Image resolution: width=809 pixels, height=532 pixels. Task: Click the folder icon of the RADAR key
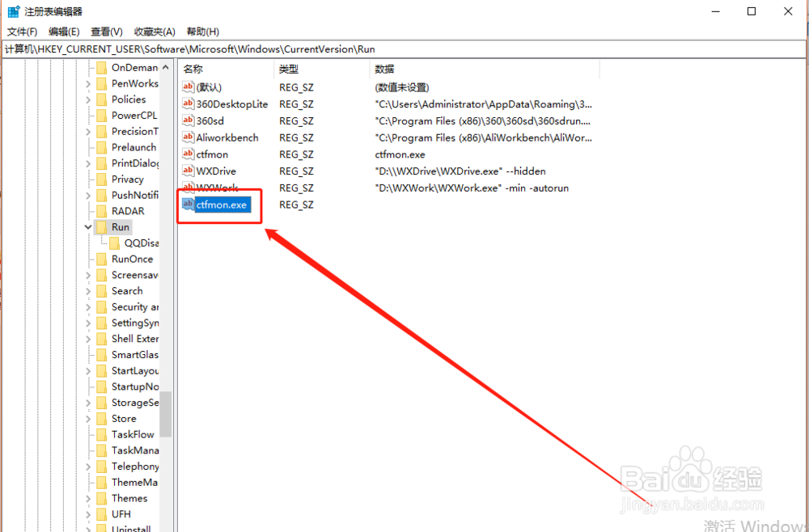coord(102,210)
